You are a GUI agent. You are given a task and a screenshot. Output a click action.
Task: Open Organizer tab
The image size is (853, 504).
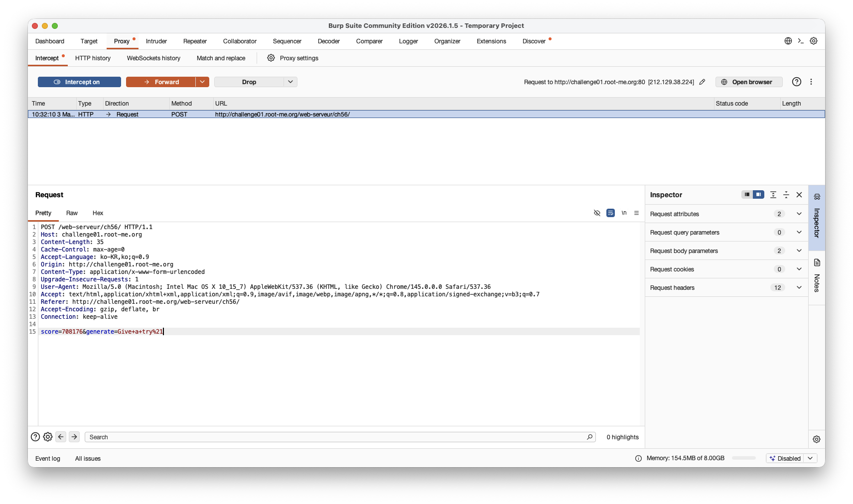(447, 41)
